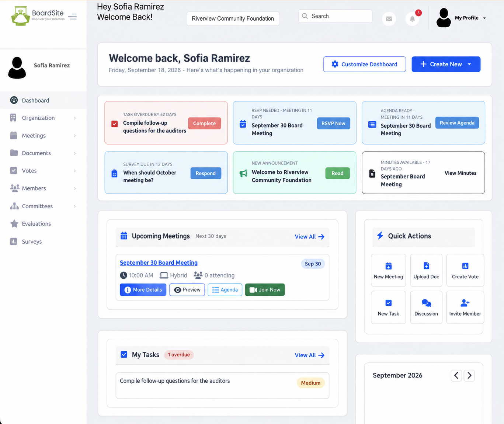Click the megaphone icon on announcement card
Screen dimensions: 504x424
(x=243, y=173)
